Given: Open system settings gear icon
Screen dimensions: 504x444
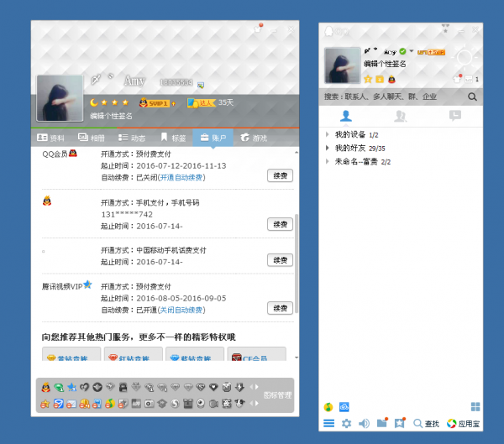Looking at the screenshot, I should point(346,424).
